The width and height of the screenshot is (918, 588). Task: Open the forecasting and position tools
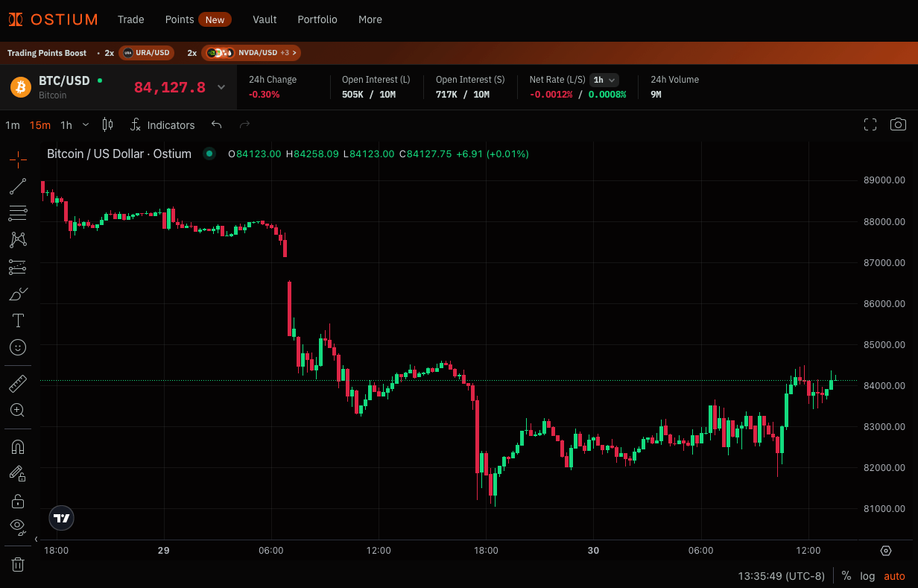[x=18, y=267]
